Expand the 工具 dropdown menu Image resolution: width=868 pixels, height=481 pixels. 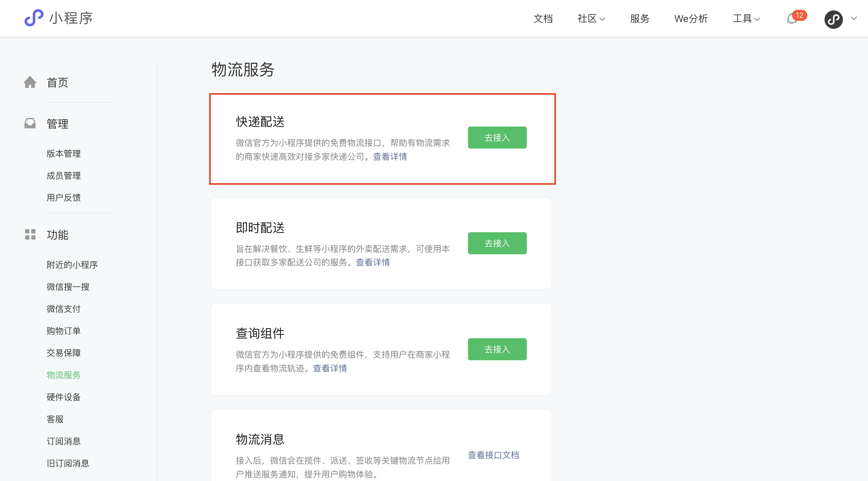coord(746,19)
